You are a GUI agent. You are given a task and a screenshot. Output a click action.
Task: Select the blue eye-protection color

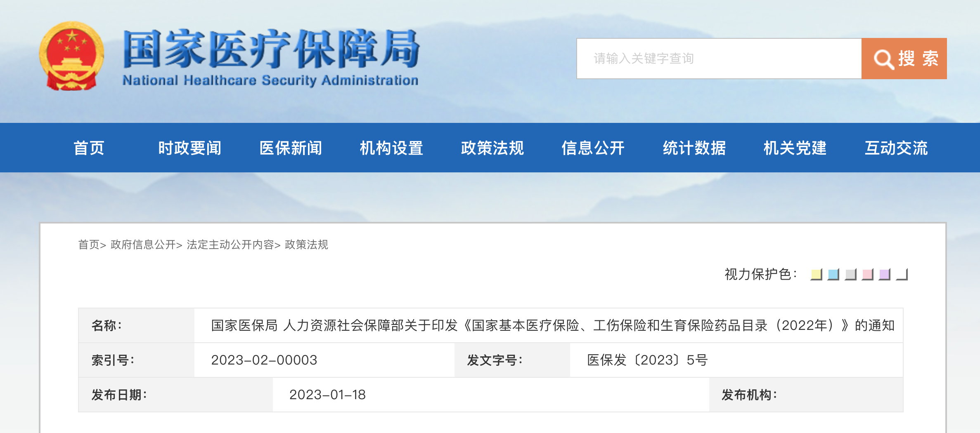coord(833,274)
